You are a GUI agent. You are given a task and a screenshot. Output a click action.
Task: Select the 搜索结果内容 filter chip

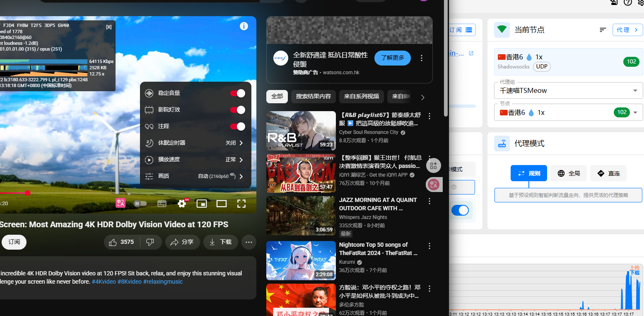coord(314,97)
